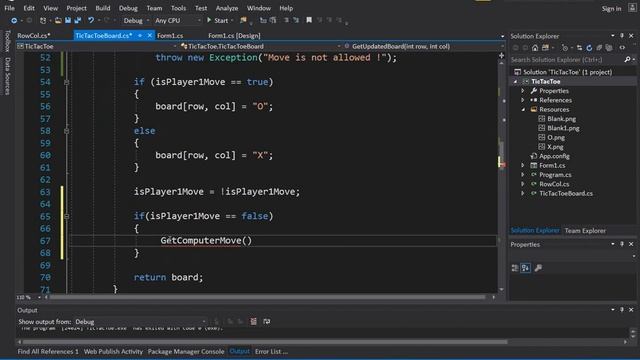
Task: Expand the References node
Action: click(523, 100)
